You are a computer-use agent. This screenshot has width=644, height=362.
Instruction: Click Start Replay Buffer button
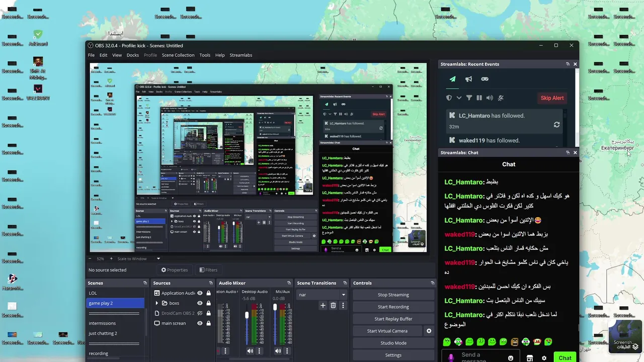pyautogui.click(x=393, y=319)
